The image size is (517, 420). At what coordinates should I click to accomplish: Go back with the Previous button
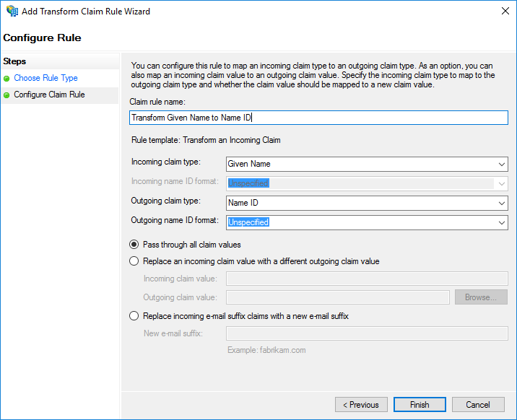point(361,405)
